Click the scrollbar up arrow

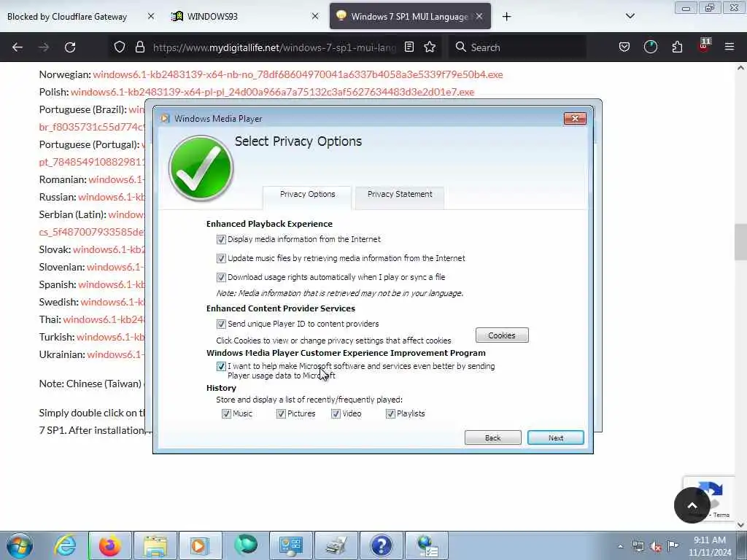tap(740, 68)
